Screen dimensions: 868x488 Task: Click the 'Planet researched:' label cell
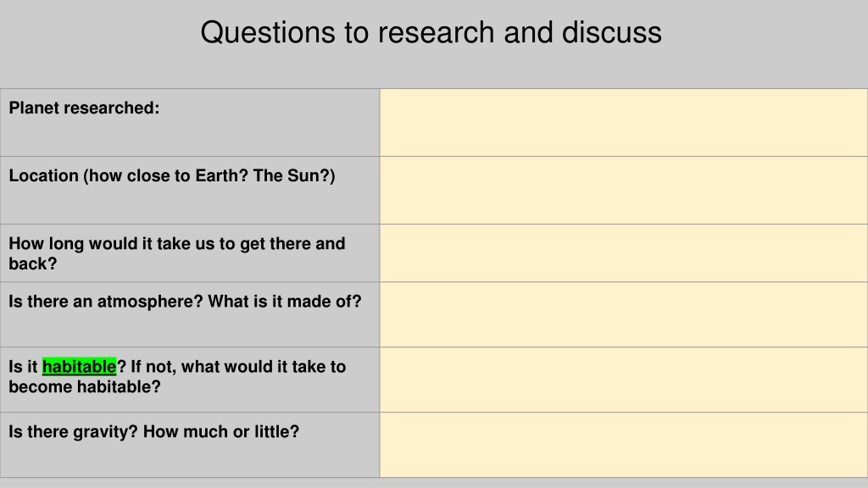pos(190,122)
